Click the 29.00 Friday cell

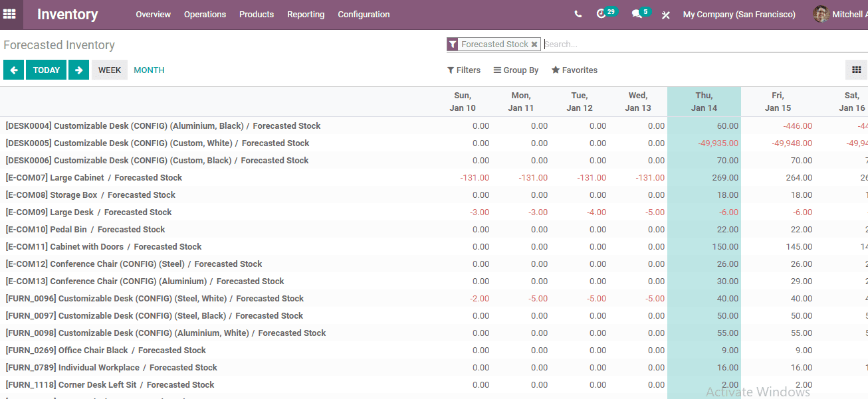point(801,281)
